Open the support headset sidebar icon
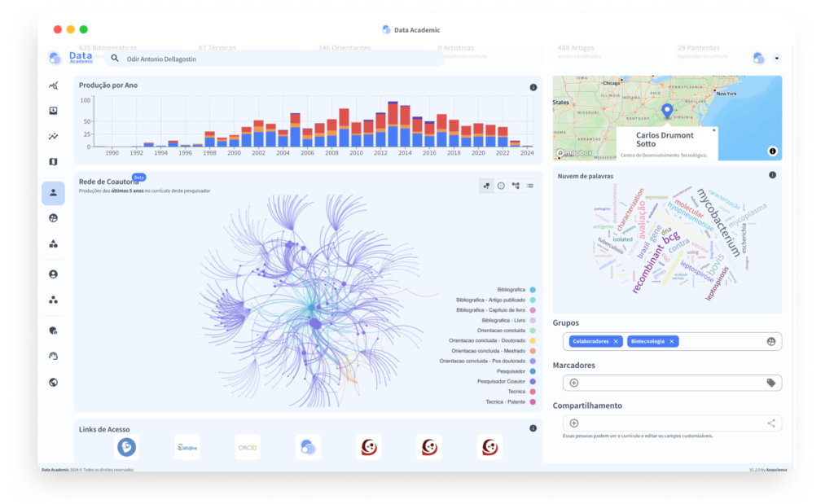Viewport: 834px width, 504px height. pyautogui.click(x=53, y=356)
